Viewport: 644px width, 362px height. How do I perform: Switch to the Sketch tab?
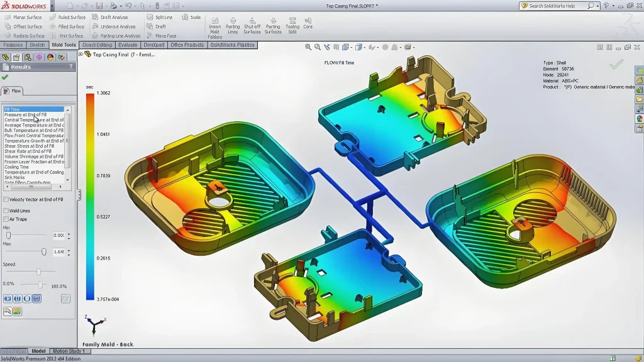point(37,45)
